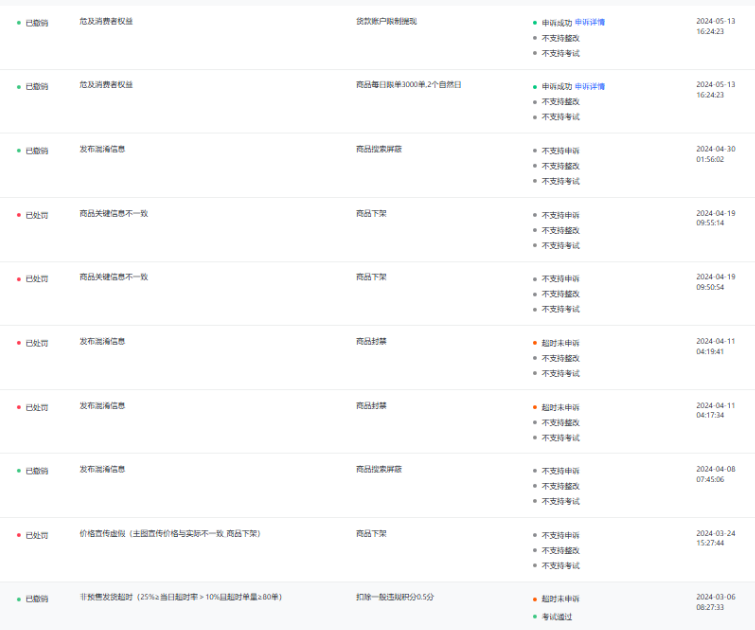This screenshot has height=630, width=755.
Task: Click the 2024-04-19 09:50:54 timestamp
Action: [x=715, y=281]
